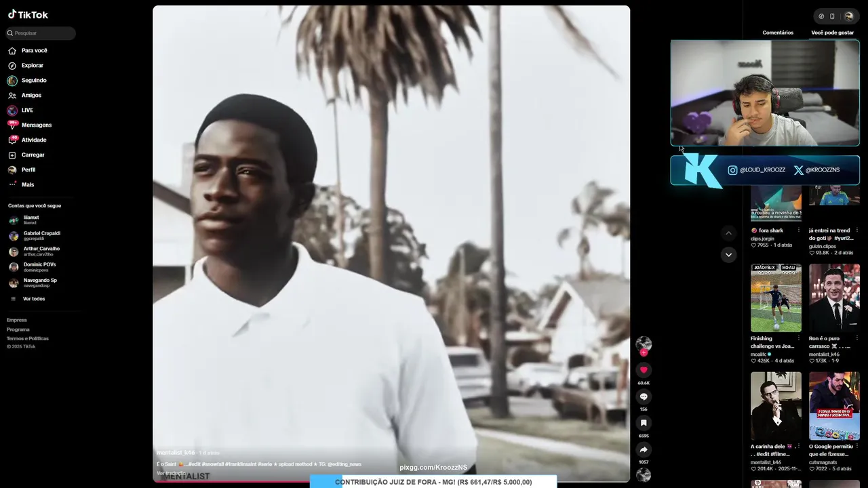
Task: Open options menu for já entrei na trend
Action: click(x=857, y=230)
